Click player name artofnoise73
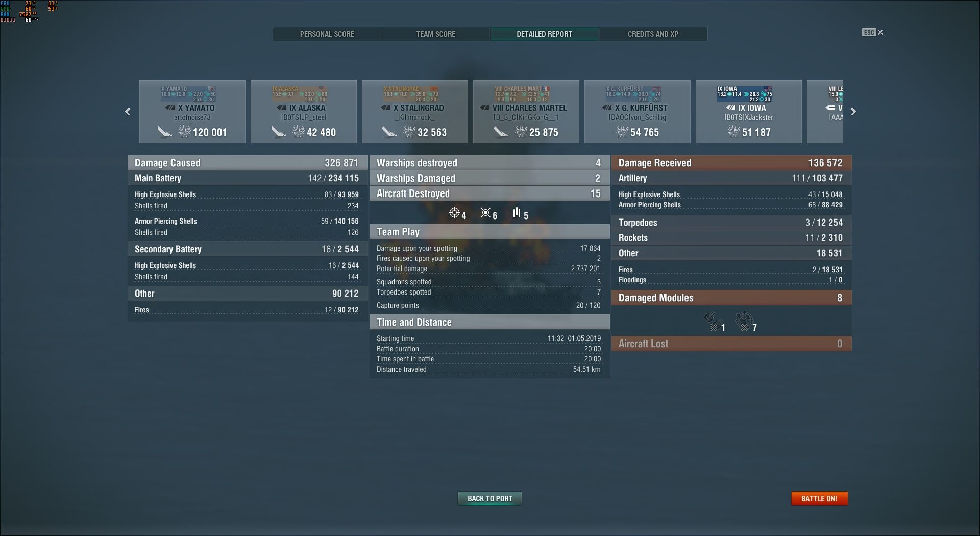The image size is (980, 536). point(192,117)
